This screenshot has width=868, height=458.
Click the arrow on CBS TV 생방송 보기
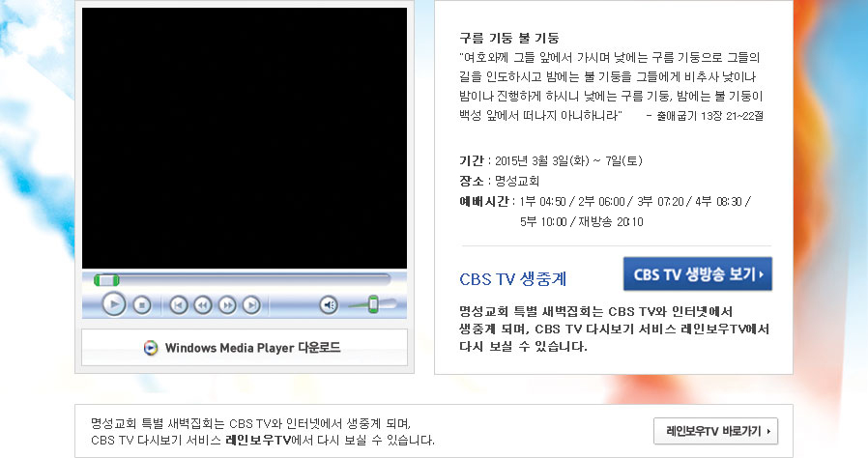coord(762,274)
